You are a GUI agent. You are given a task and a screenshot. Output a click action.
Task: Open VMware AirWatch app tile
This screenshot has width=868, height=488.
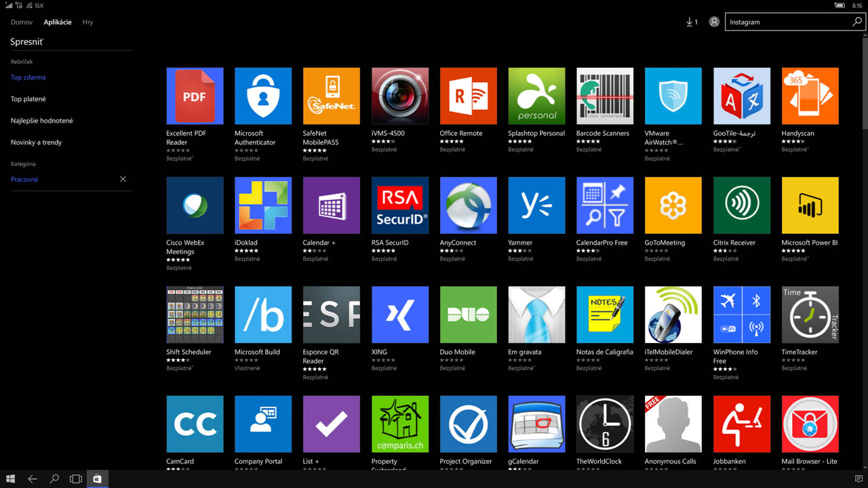click(673, 96)
